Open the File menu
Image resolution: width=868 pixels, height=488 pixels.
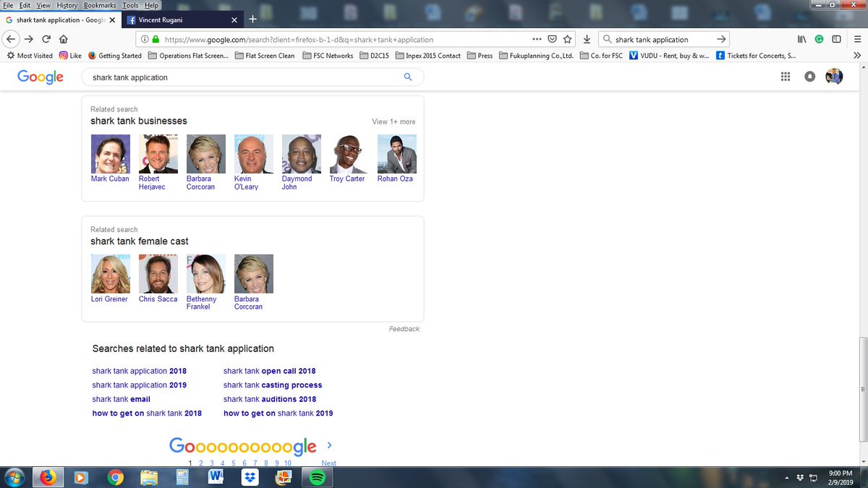[9, 5]
